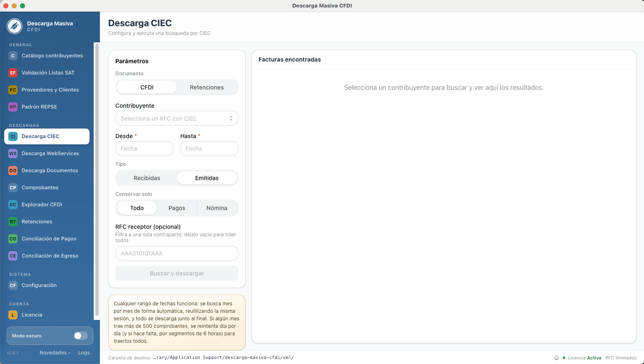The width and height of the screenshot is (644, 364).
Task: Click the sidebar vertical scrollbar
Action: pyautogui.click(x=97, y=180)
